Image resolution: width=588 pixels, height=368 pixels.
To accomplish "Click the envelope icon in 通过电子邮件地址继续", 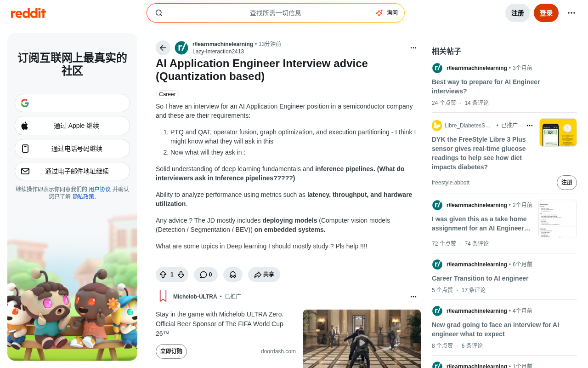I will click(25, 171).
